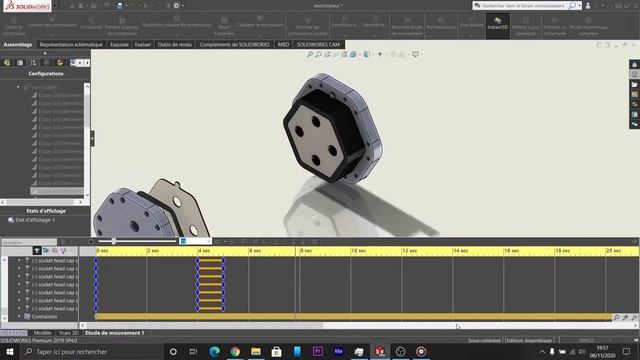Click the timeline horizontal scrollbar thumb
Screen dimensions: 640x360
pos(204,325)
